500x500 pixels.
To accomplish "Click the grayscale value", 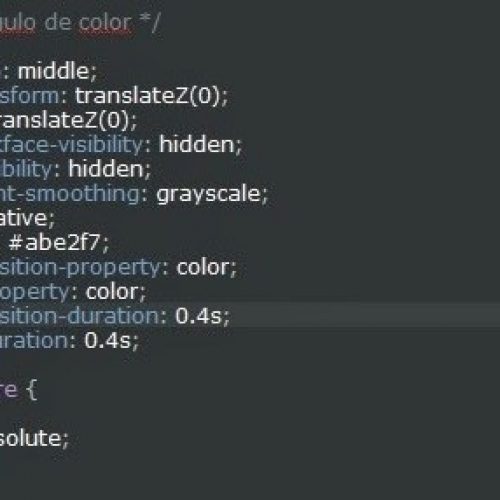I will 209,194.
